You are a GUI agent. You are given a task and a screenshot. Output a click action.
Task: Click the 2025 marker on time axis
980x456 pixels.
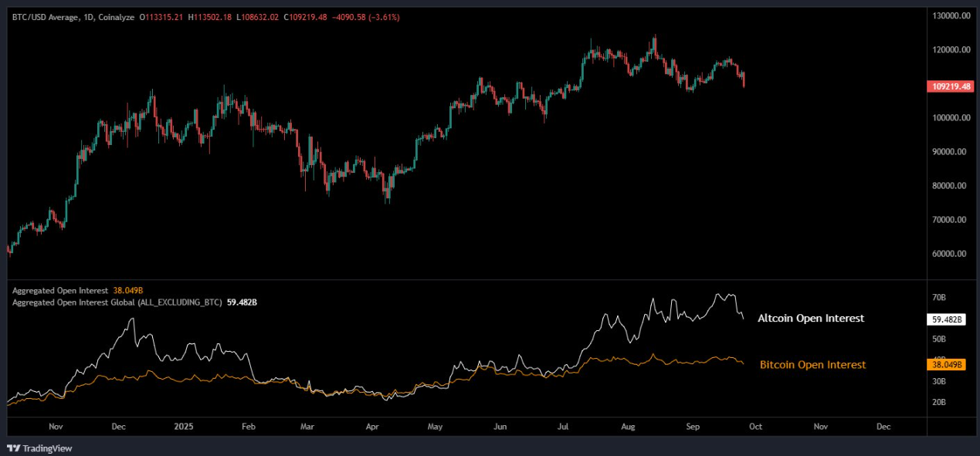[183, 426]
